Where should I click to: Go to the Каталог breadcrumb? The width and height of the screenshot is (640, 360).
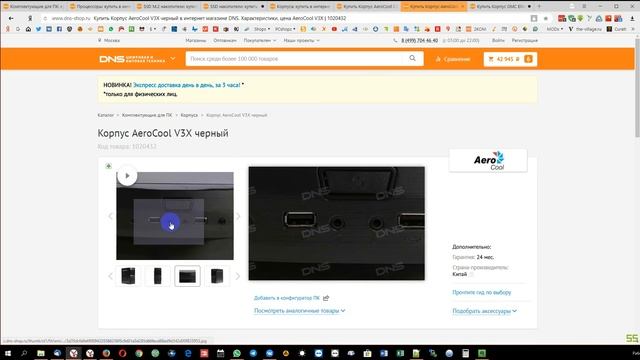coord(106,115)
